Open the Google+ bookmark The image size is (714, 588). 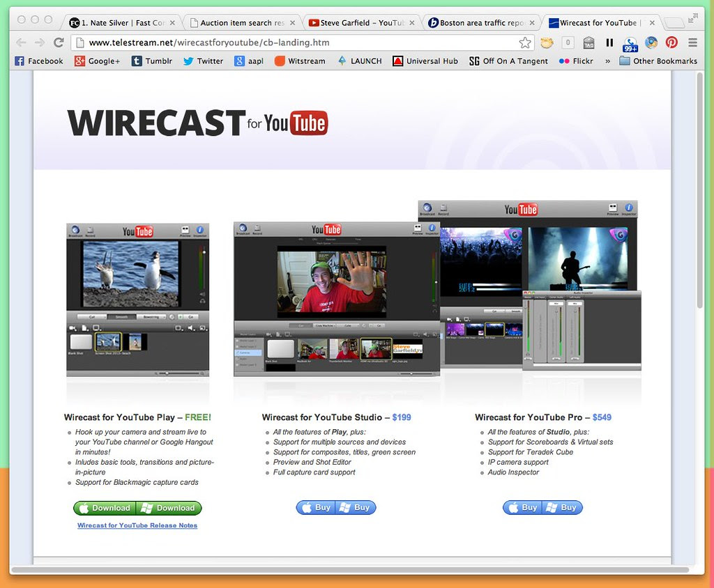[x=98, y=61]
